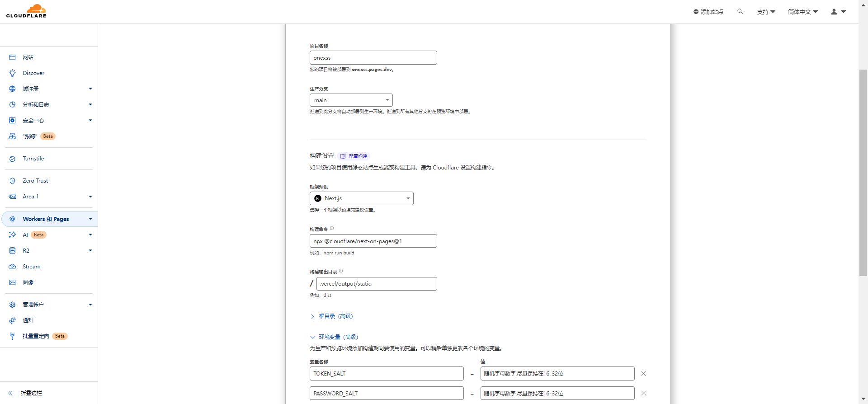Open Stream in the sidebar
The width and height of the screenshot is (868, 404).
pos(32,267)
